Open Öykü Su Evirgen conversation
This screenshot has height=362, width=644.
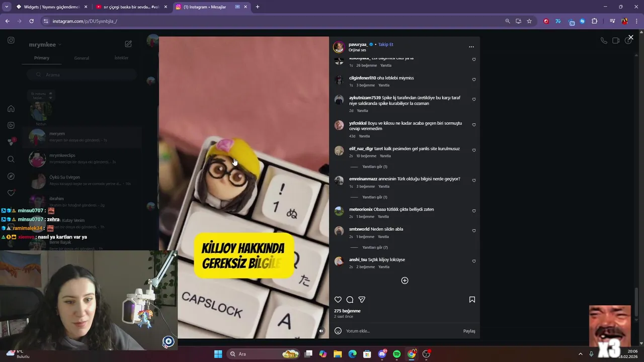[82, 180]
